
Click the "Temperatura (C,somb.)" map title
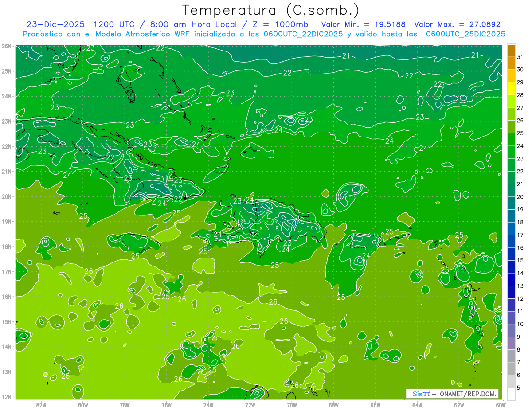[x=271, y=10]
